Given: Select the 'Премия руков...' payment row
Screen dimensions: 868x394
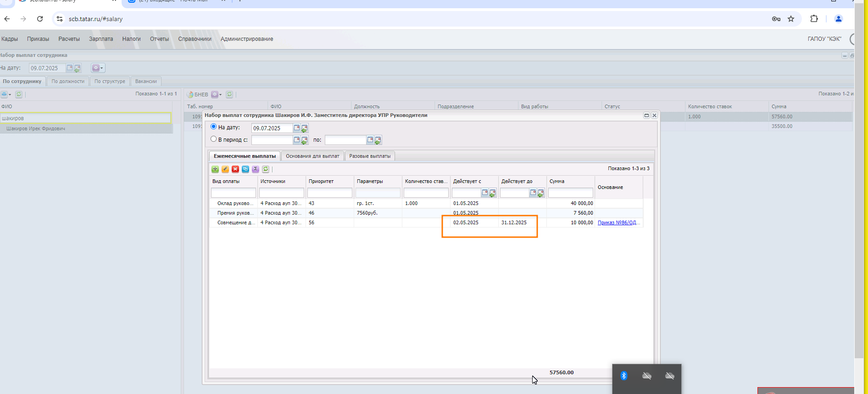Looking at the screenshot, I should (x=426, y=213).
